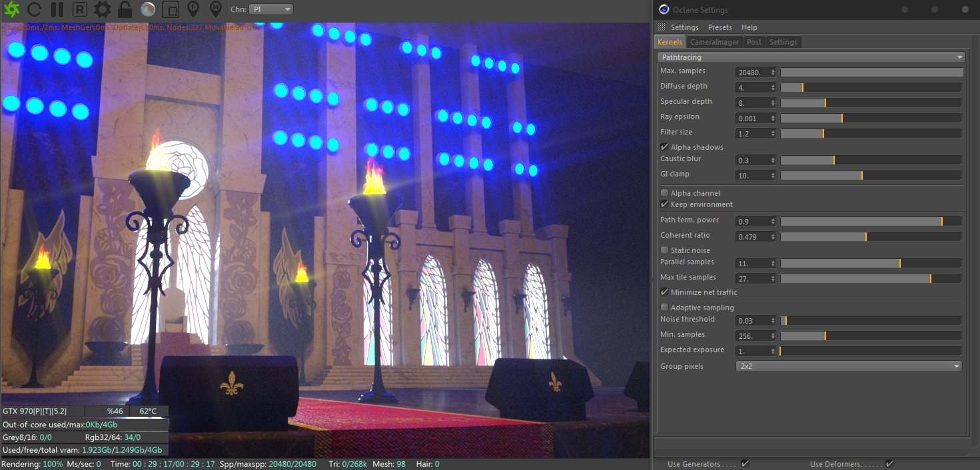Activate the material picker pin icon

[215, 9]
